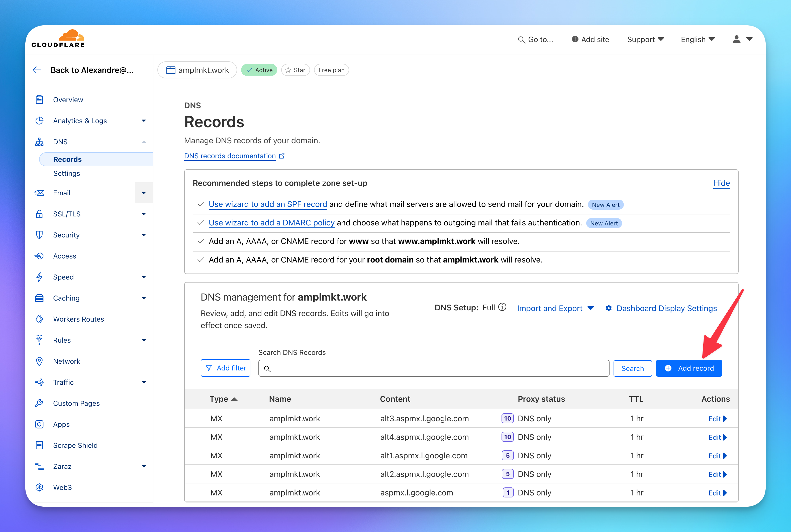Image resolution: width=791 pixels, height=532 pixels.
Task: Open the Overview sidebar item
Action: 68,100
